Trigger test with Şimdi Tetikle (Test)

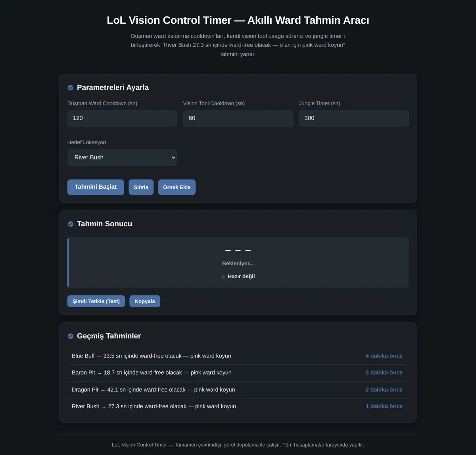[x=96, y=301]
